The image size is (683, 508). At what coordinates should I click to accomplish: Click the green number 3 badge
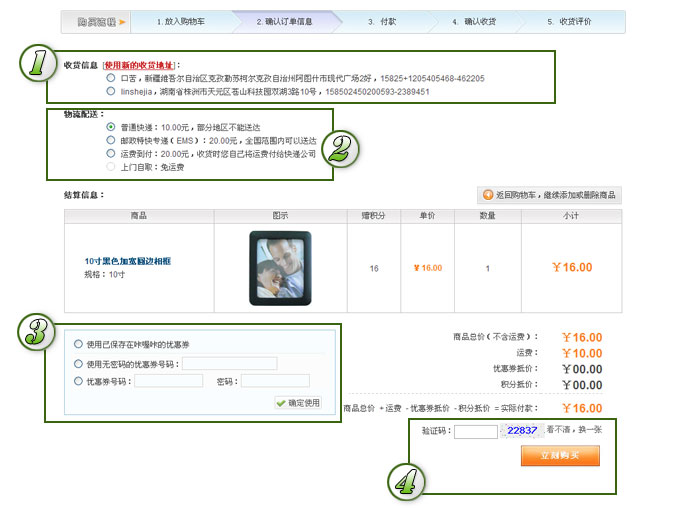(x=36, y=332)
